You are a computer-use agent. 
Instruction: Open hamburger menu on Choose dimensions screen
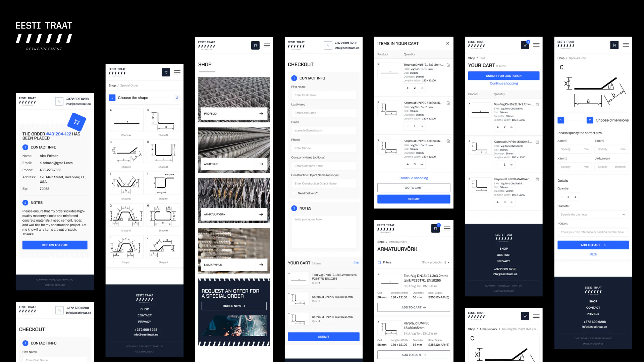coord(626,45)
